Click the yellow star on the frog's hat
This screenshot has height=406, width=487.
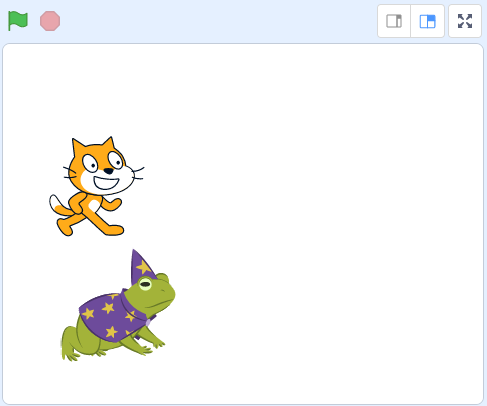tap(143, 267)
